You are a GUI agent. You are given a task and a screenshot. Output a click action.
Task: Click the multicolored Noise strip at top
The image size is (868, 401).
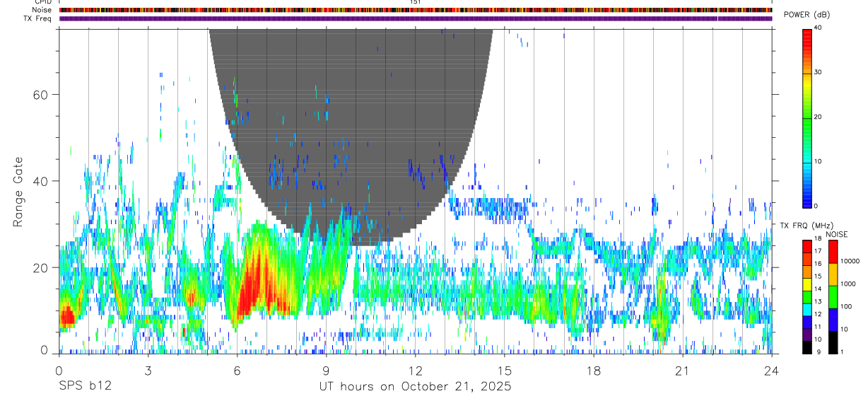(416, 10)
